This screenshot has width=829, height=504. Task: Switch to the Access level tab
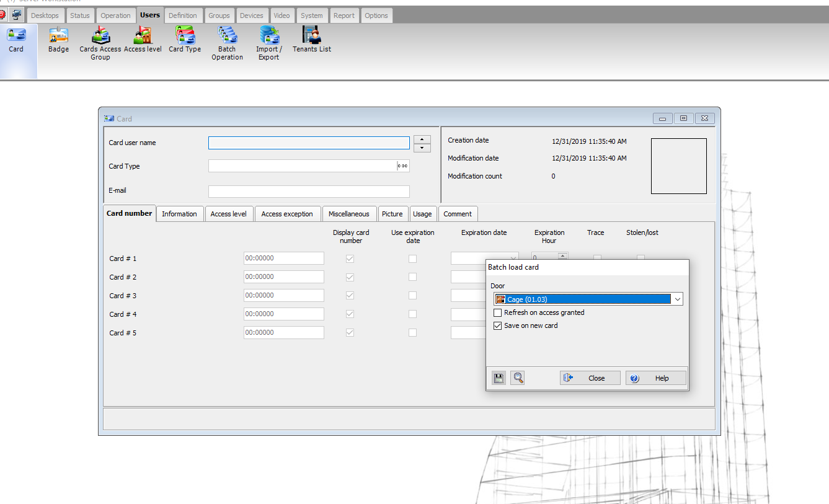click(228, 214)
